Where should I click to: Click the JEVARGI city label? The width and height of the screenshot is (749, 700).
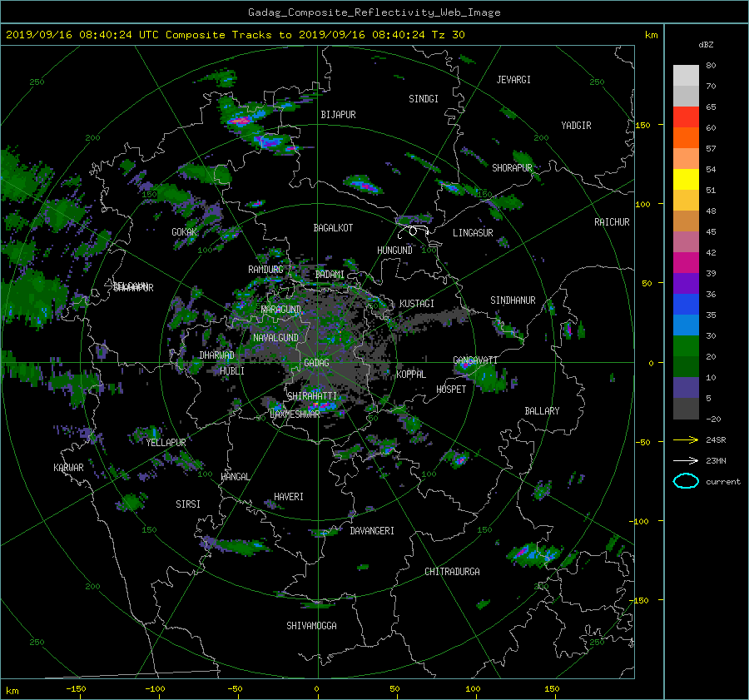pos(513,80)
